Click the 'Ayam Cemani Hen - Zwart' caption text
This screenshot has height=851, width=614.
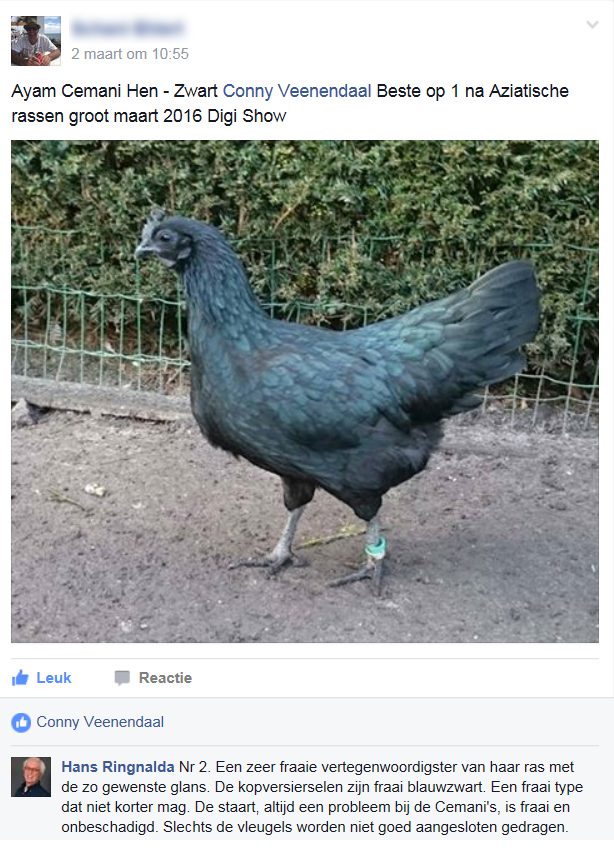(114, 91)
